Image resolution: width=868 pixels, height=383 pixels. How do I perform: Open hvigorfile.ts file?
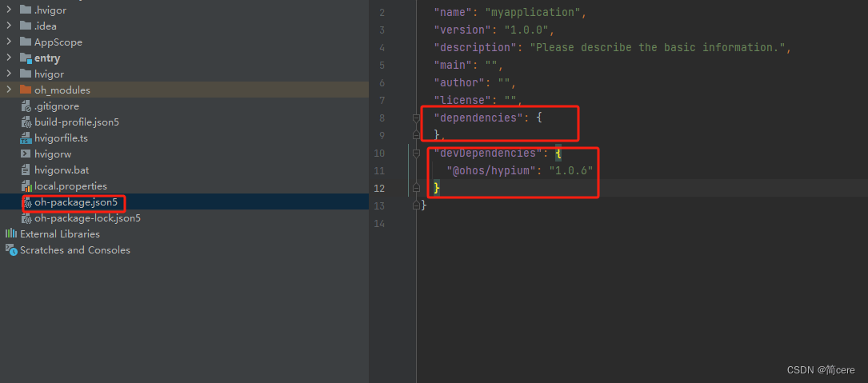pos(61,138)
